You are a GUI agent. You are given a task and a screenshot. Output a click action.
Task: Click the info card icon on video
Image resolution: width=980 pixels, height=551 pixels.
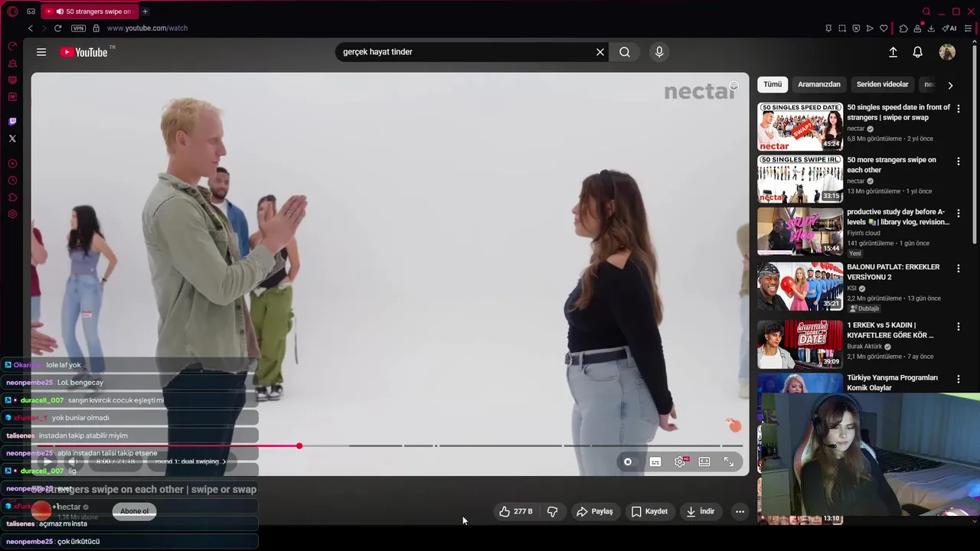733,86
